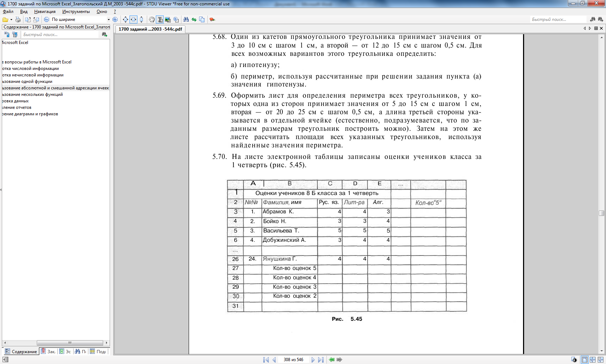The width and height of the screenshot is (606, 364).
Task: Select 'зование нескольких функций' contents entry
Action: click(x=32, y=94)
